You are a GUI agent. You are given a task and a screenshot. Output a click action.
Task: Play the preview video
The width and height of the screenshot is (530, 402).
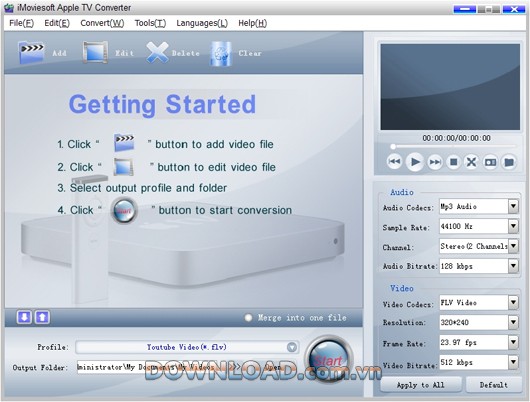coord(415,162)
